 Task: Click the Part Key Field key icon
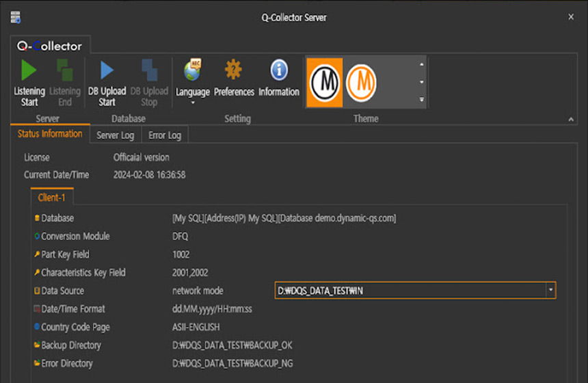pos(37,254)
